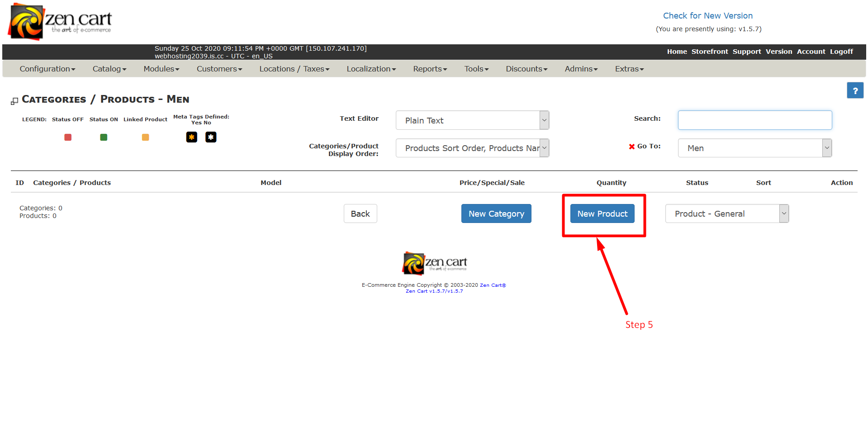
Task: Click the footer Zen Cart® copyright link
Action: pyautogui.click(x=493, y=285)
